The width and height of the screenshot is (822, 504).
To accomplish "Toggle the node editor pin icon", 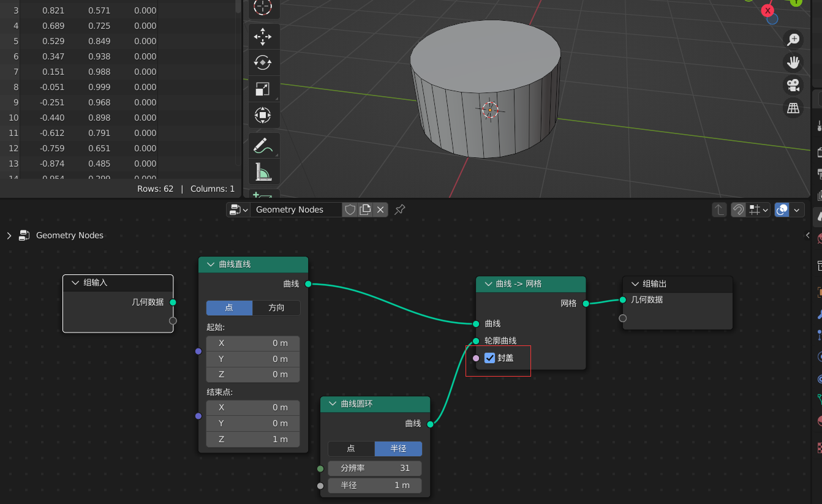I will 399,209.
